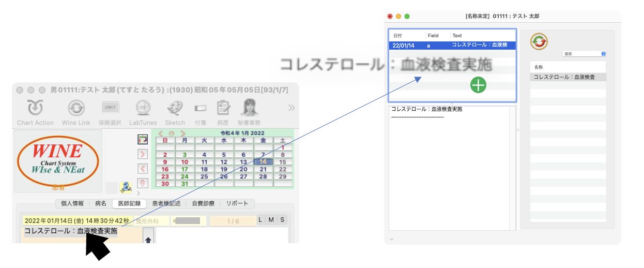Open 病歴 medical history
This screenshot has width=644, height=268.
(223, 109)
